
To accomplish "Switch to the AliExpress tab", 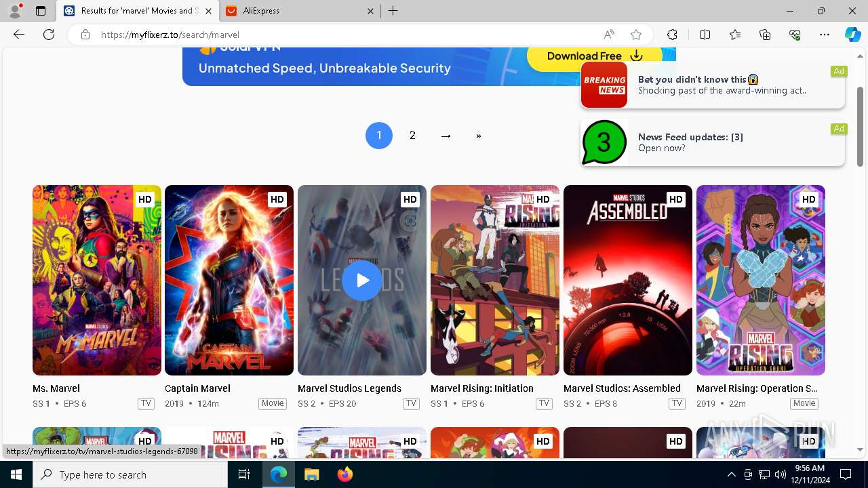I will click(299, 11).
